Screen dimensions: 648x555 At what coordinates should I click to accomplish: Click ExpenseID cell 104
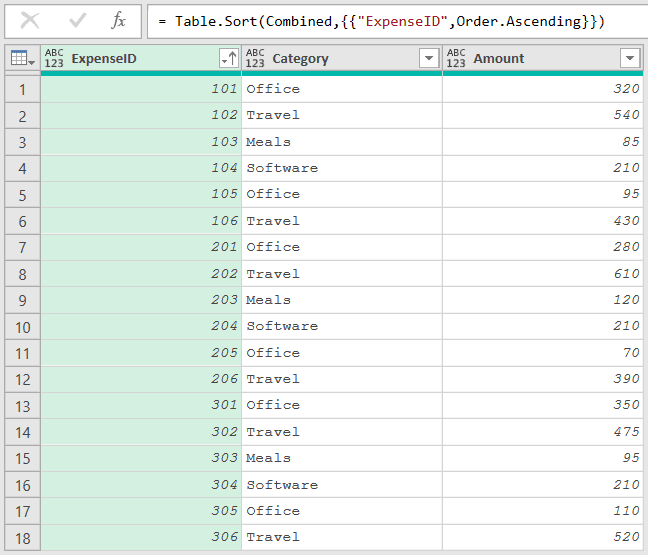(141, 168)
